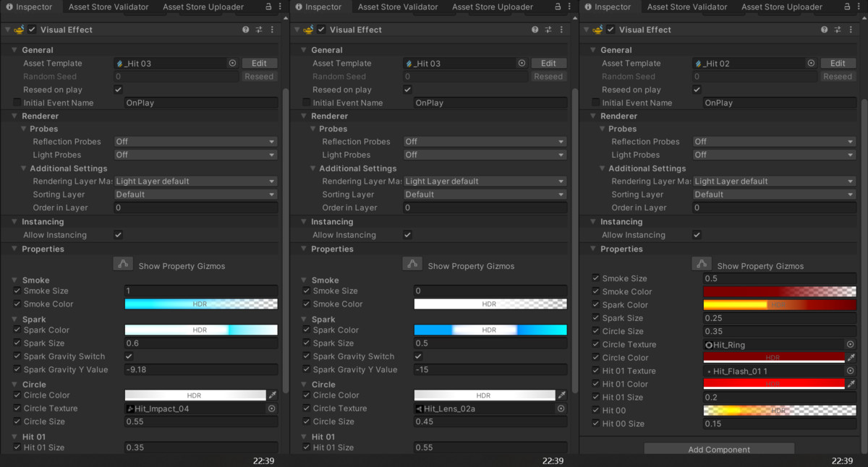Switch to Asset Store Uploader tab in left panel
868x467 pixels.
[x=203, y=7]
